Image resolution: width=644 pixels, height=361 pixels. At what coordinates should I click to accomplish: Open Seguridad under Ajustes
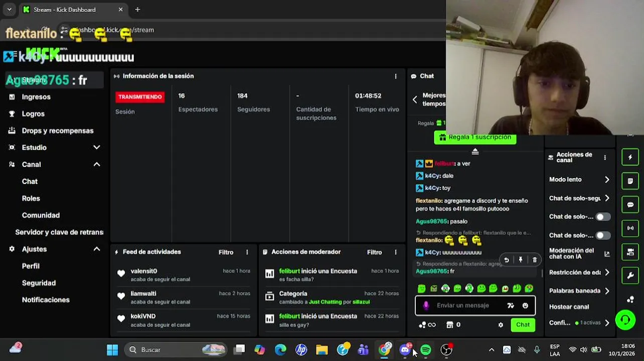39,283
